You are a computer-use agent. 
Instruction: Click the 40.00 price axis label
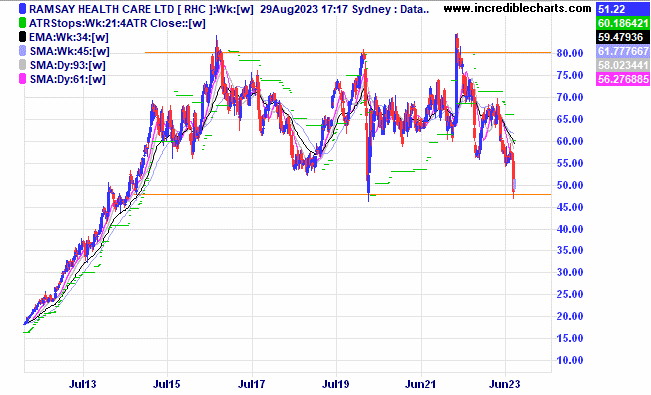[x=570, y=229]
